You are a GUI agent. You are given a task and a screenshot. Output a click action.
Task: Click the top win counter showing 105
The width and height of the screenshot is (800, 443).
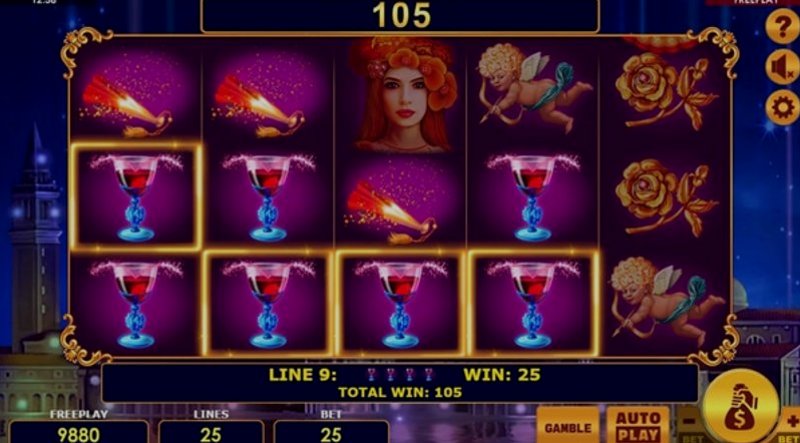point(400,16)
